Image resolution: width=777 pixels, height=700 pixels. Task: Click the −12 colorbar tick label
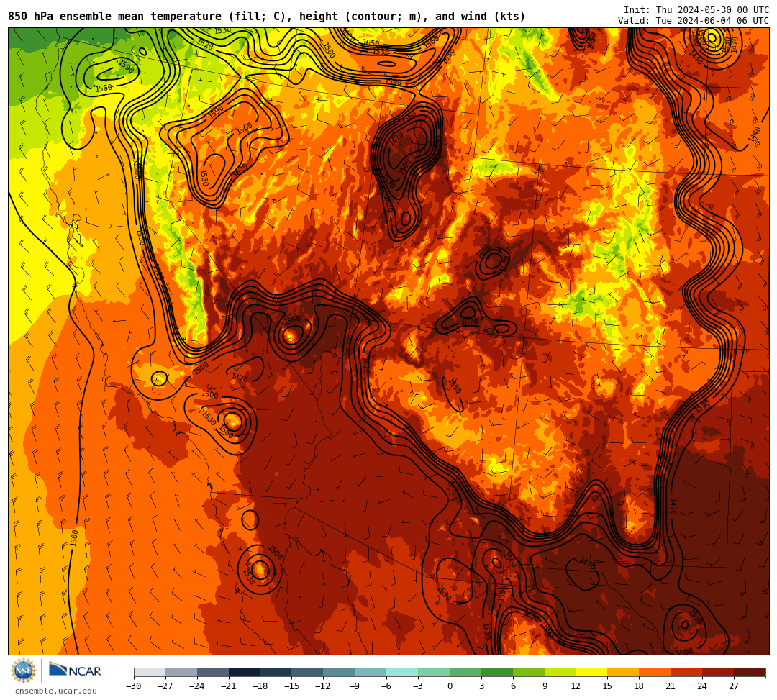point(323,686)
